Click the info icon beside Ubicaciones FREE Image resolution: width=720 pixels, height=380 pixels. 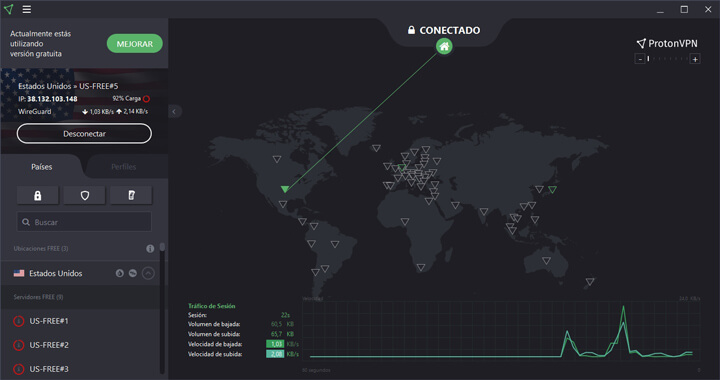(150, 248)
